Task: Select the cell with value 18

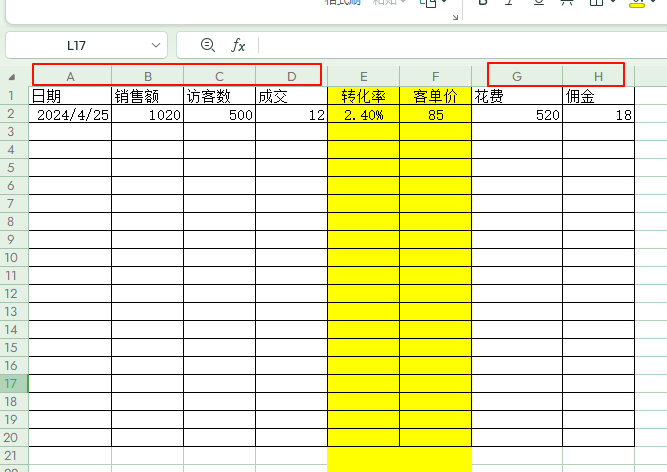Action: [x=599, y=114]
